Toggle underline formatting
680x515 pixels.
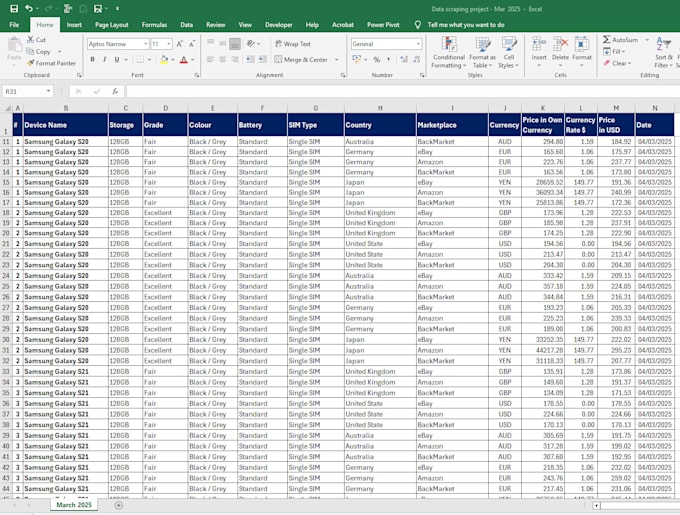117,59
